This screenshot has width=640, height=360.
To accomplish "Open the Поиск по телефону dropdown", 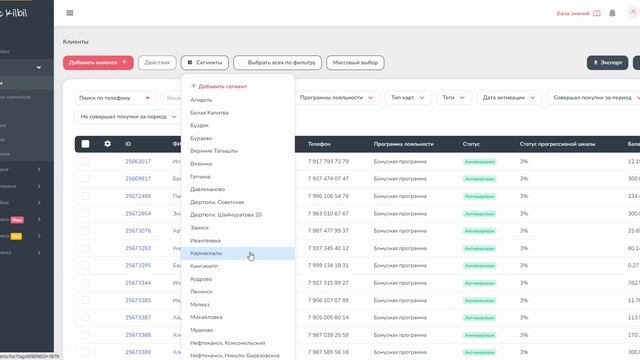I will click(x=115, y=98).
